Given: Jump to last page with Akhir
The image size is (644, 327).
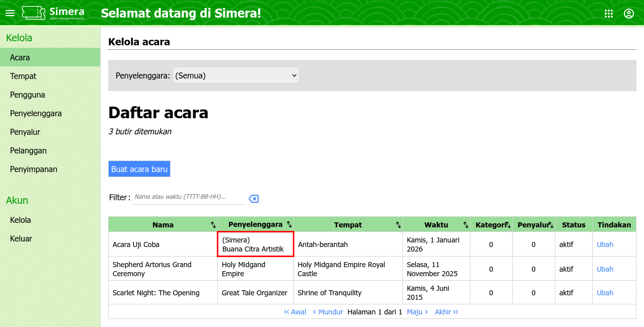Looking at the screenshot, I should pos(446,312).
